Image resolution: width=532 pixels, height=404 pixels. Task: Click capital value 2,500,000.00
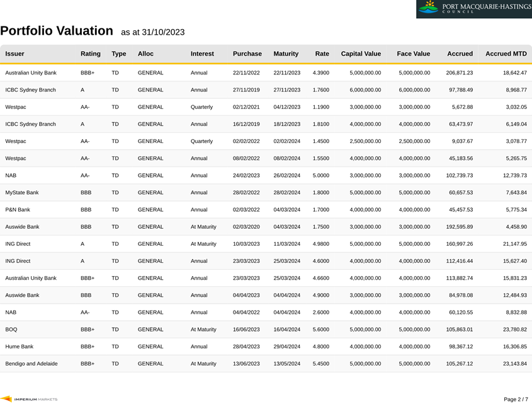365,141
